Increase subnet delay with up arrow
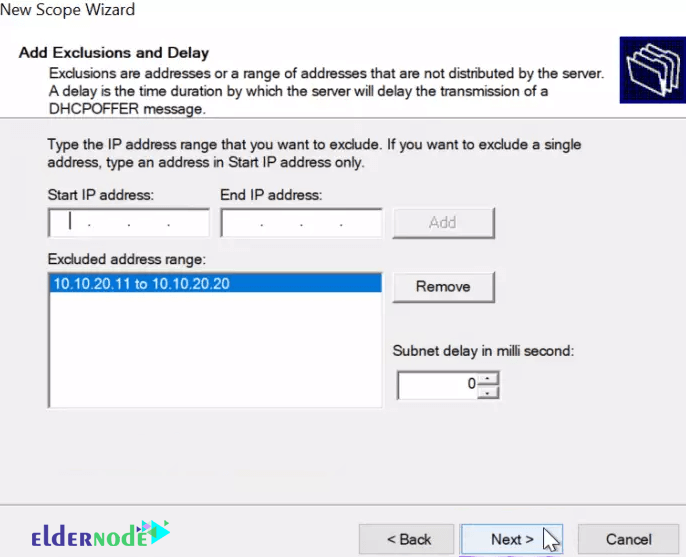 (488, 378)
